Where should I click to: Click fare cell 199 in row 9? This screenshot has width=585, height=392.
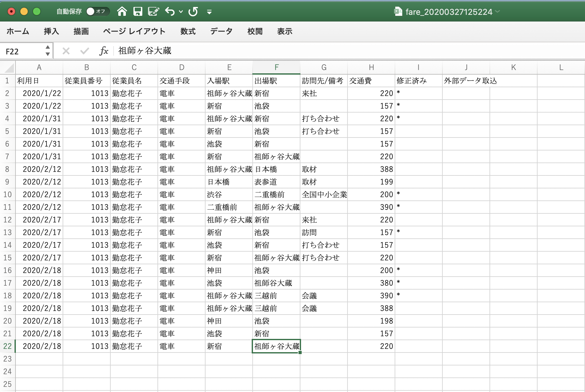click(x=371, y=182)
